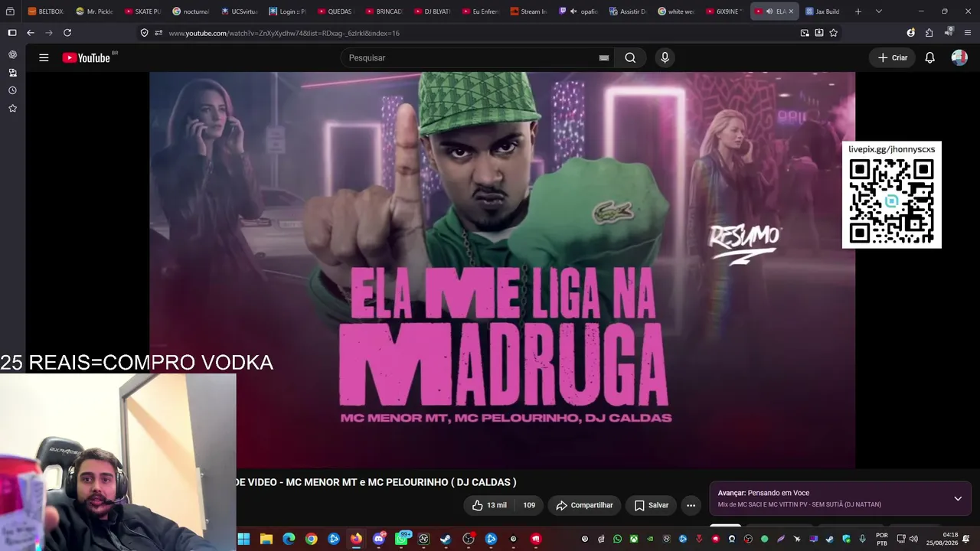Open picture-in-picture icon in address bar
Image resolution: width=980 pixels, height=551 pixels.
pyautogui.click(x=805, y=33)
